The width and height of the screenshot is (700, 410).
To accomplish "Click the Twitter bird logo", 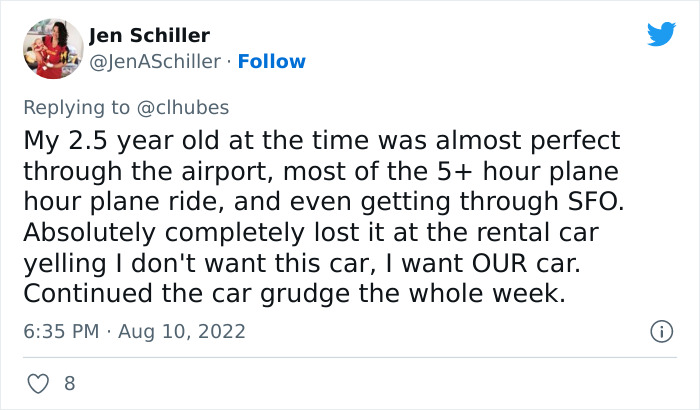I will coord(661,35).
